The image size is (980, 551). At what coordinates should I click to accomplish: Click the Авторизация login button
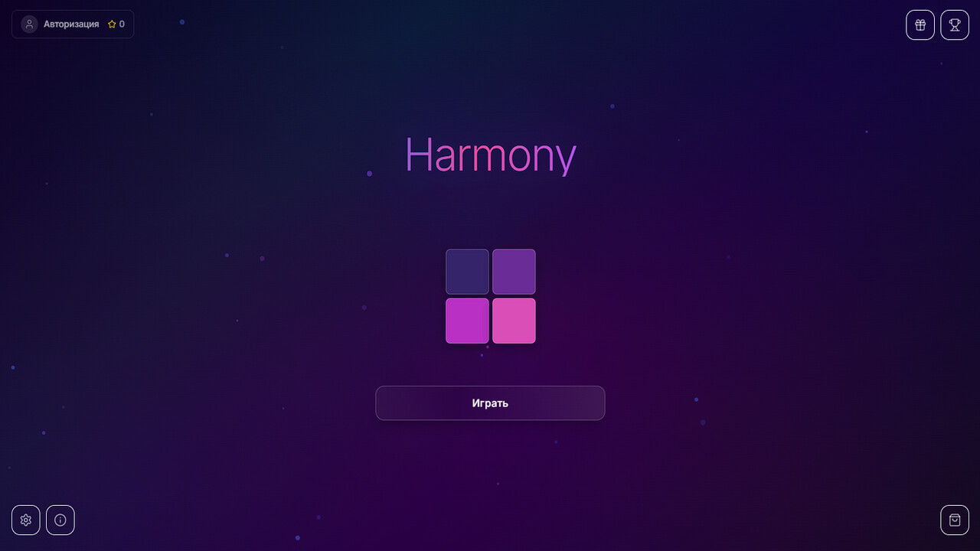[73, 24]
